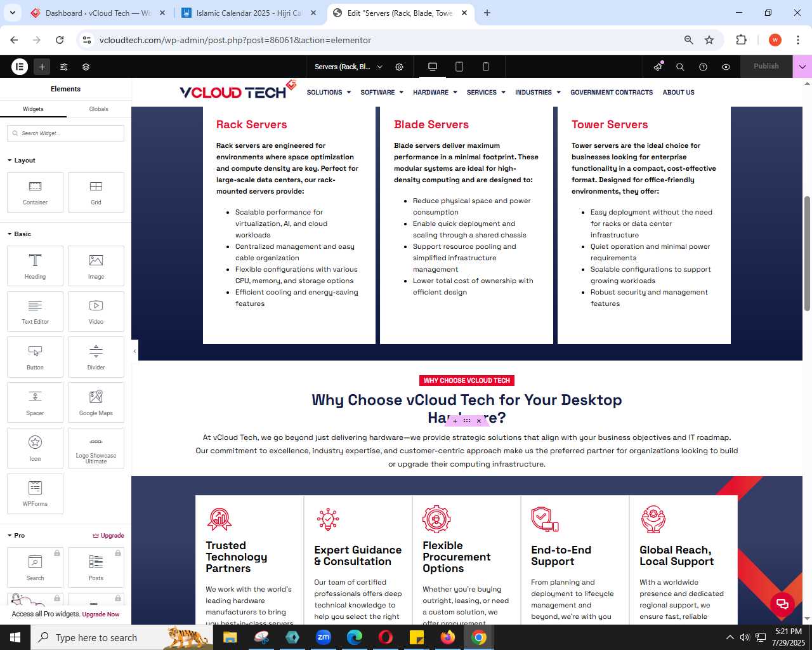Open the Structure layers icon
The image size is (812, 650).
coord(86,67)
